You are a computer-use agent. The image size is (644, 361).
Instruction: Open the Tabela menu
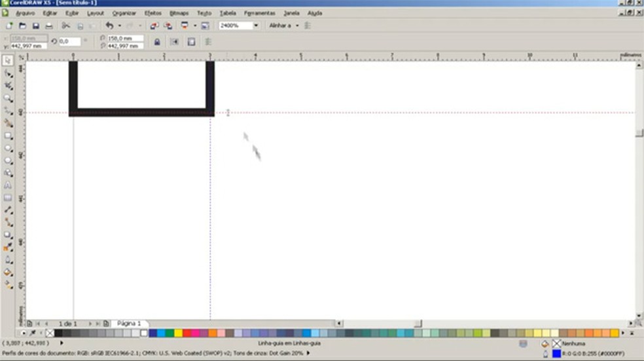coord(228,13)
